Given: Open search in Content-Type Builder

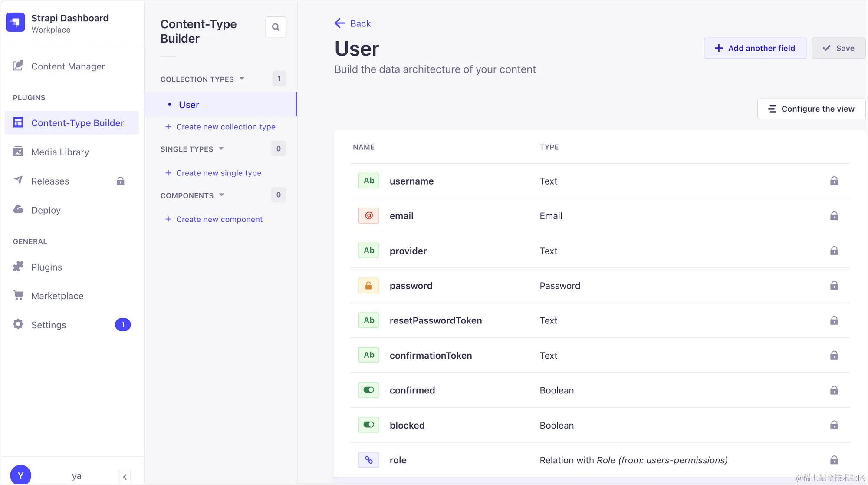Looking at the screenshot, I should (x=276, y=27).
